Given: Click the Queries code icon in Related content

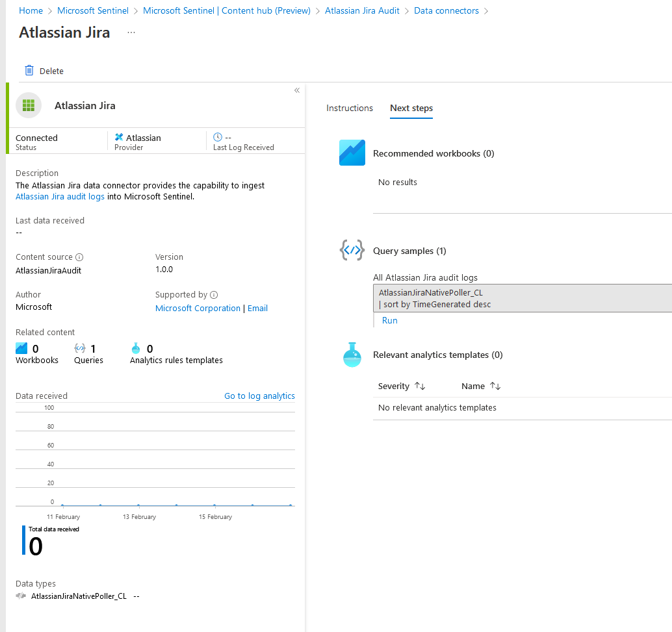Looking at the screenshot, I should click(80, 348).
